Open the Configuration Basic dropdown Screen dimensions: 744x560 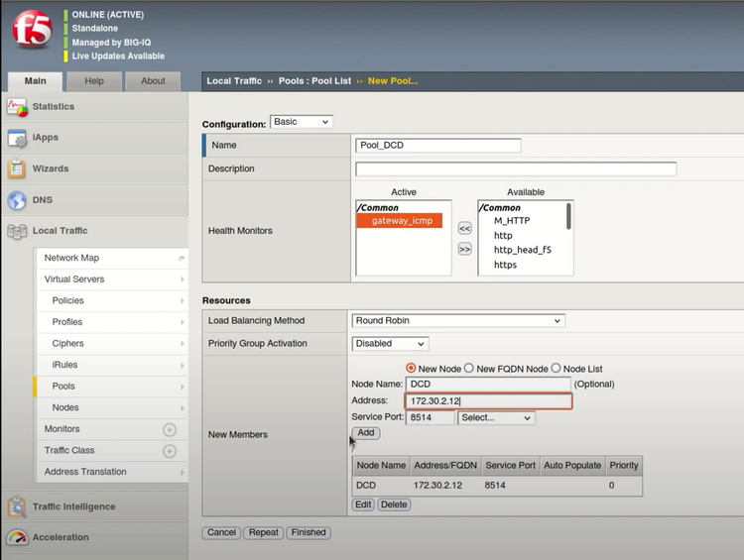coord(302,122)
